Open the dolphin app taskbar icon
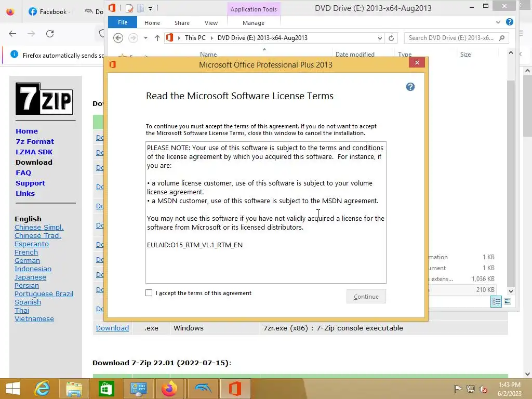 coord(203,389)
